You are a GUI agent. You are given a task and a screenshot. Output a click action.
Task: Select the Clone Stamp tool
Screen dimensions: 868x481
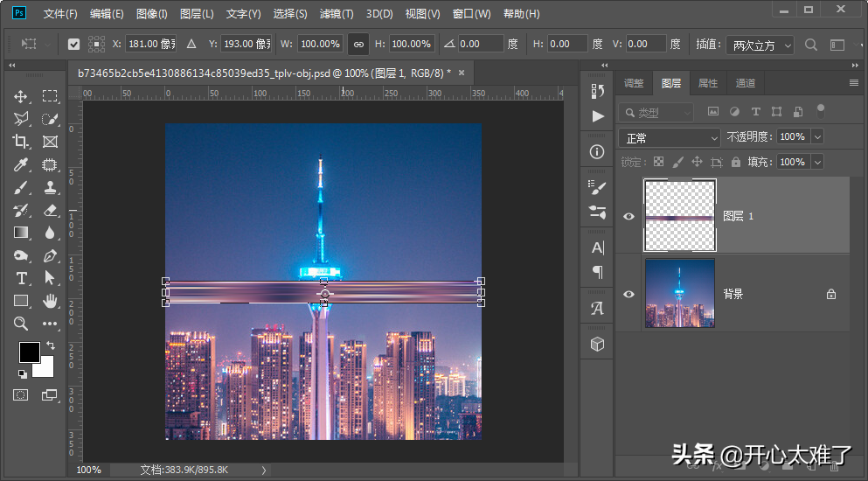pyautogui.click(x=50, y=187)
